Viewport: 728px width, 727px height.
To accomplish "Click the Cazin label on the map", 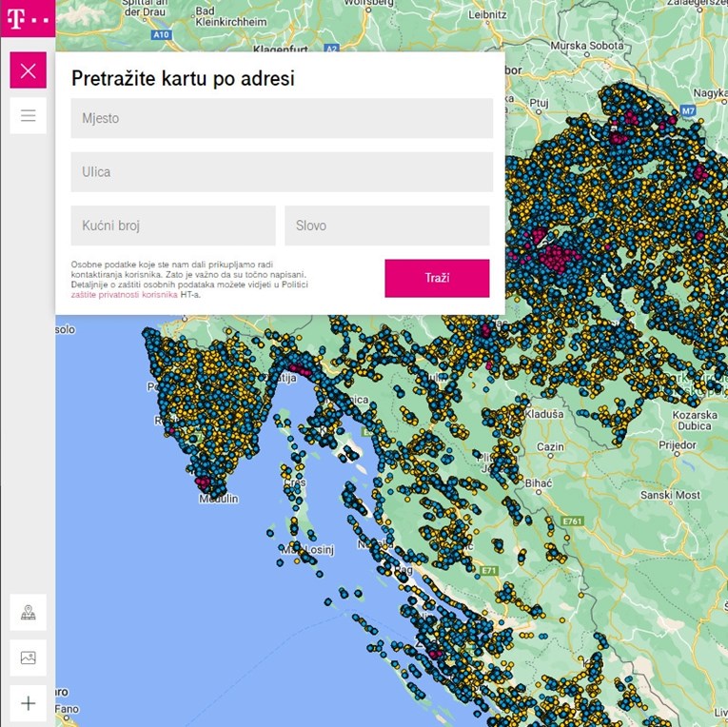I will pyautogui.click(x=551, y=445).
